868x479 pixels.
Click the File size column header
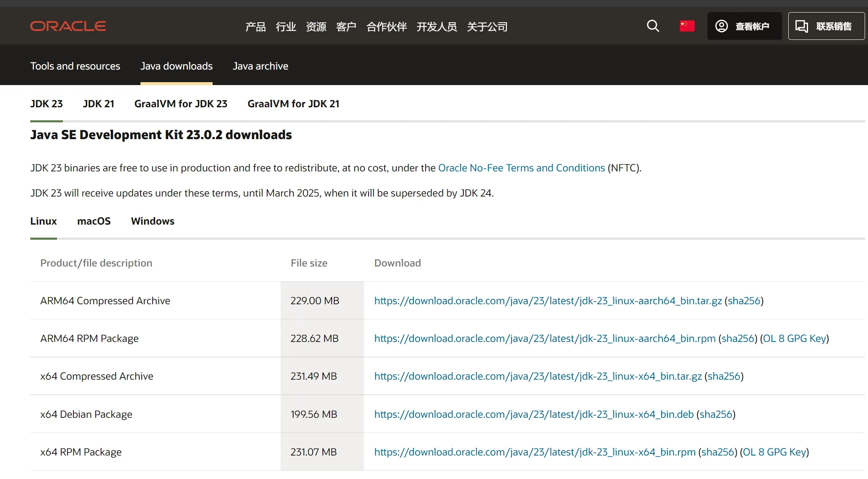tap(309, 263)
